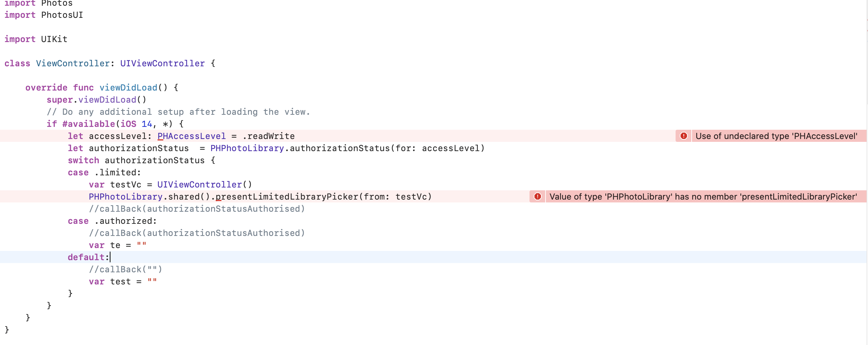
Task: Click the viewDidLoad function name after override func
Action: click(128, 87)
